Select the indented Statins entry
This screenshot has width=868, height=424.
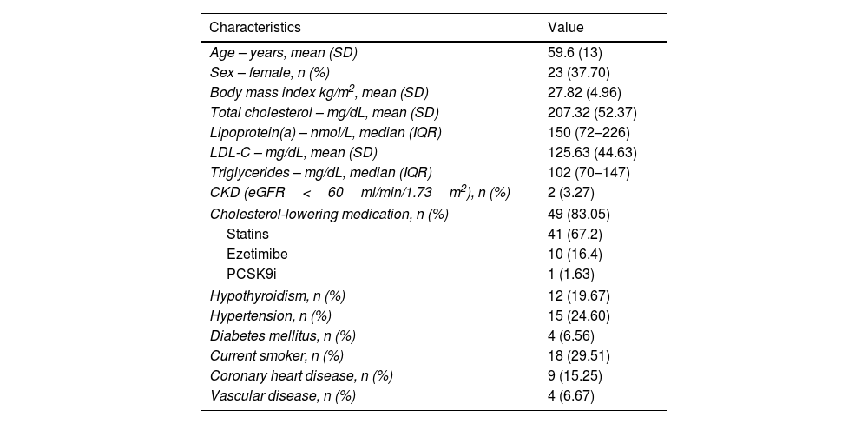click(x=247, y=234)
